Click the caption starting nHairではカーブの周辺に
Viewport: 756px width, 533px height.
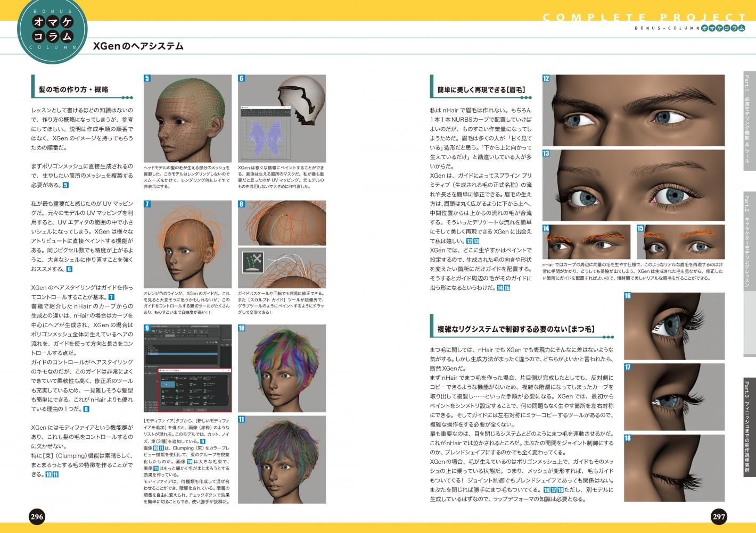[x=634, y=271]
